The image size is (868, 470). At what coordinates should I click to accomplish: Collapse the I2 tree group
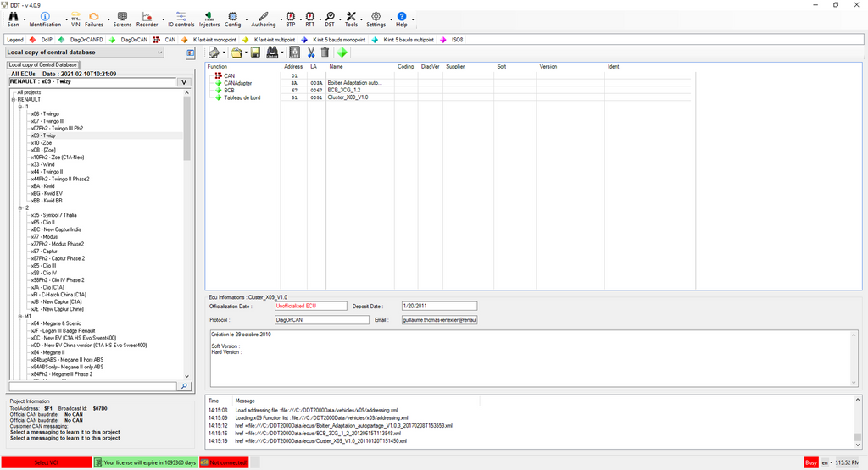click(20, 208)
